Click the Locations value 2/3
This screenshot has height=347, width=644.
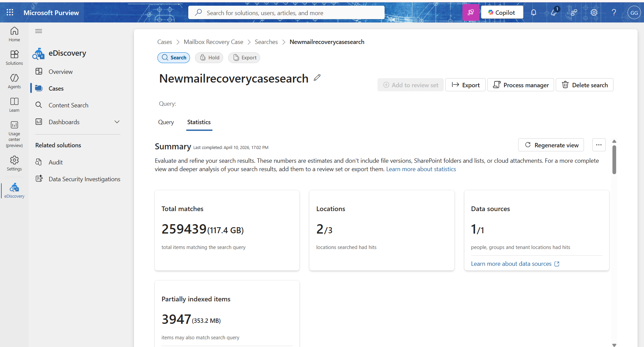click(x=324, y=229)
